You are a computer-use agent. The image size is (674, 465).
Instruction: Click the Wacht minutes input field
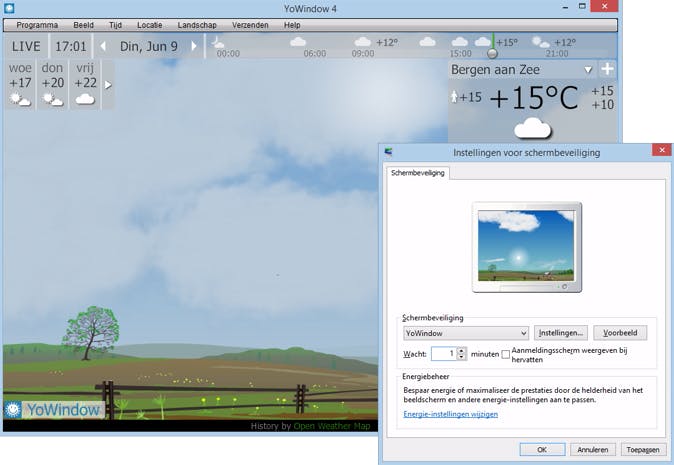444,354
